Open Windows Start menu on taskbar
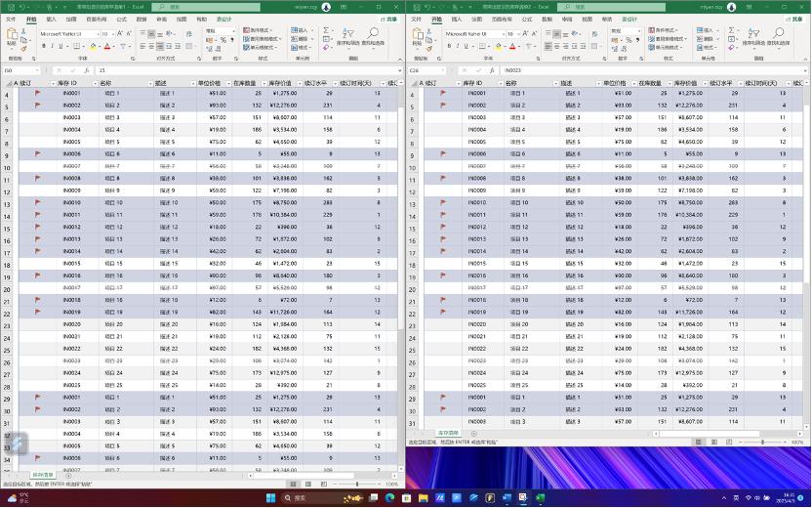 click(x=271, y=498)
